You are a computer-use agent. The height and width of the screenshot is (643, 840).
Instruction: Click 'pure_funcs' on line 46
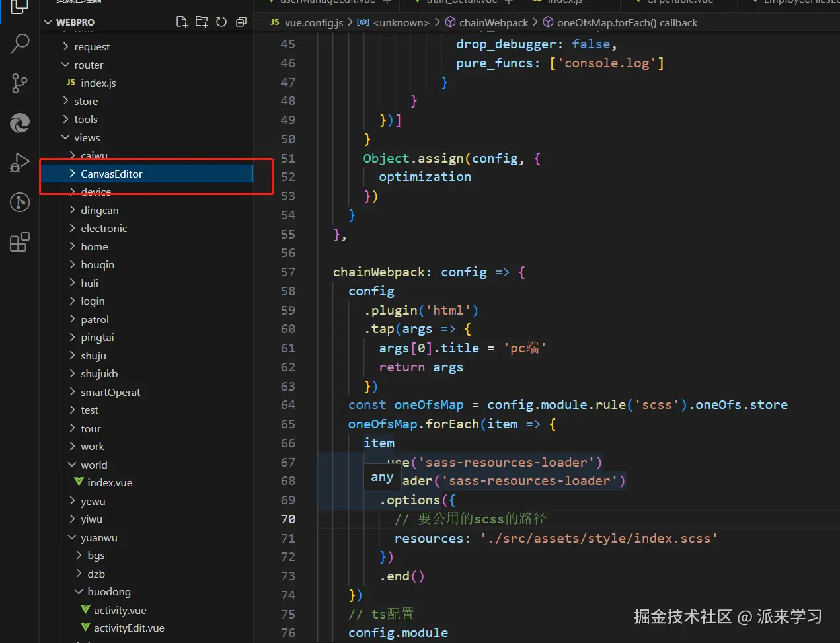(x=494, y=63)
